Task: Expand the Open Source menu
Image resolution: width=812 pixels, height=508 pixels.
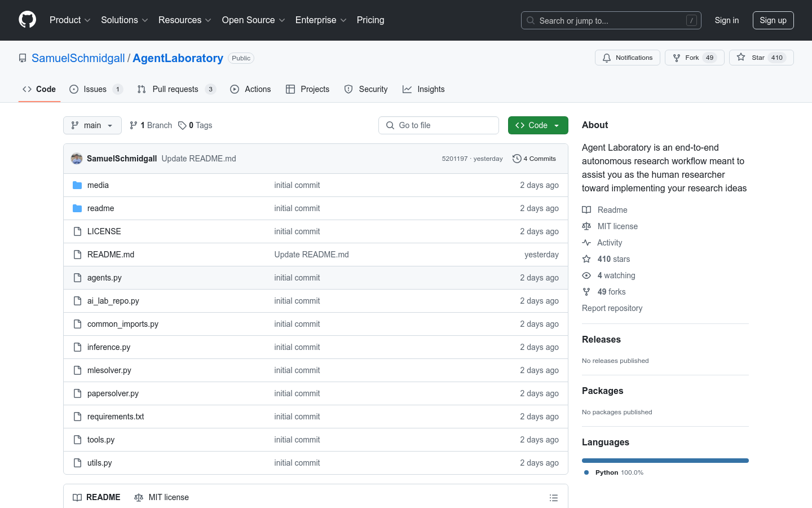Action: tap(254, 20)
